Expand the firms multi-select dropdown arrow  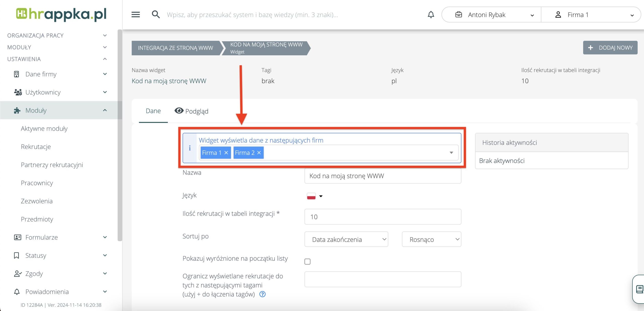pyautogui.click(x=451, y=153)
